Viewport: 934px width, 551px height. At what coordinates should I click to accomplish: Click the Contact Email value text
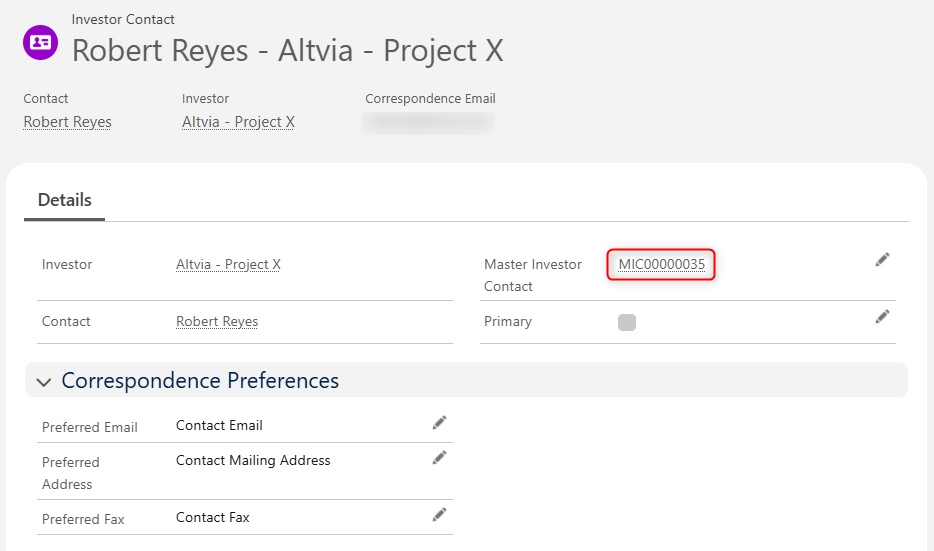pos(219,425)
